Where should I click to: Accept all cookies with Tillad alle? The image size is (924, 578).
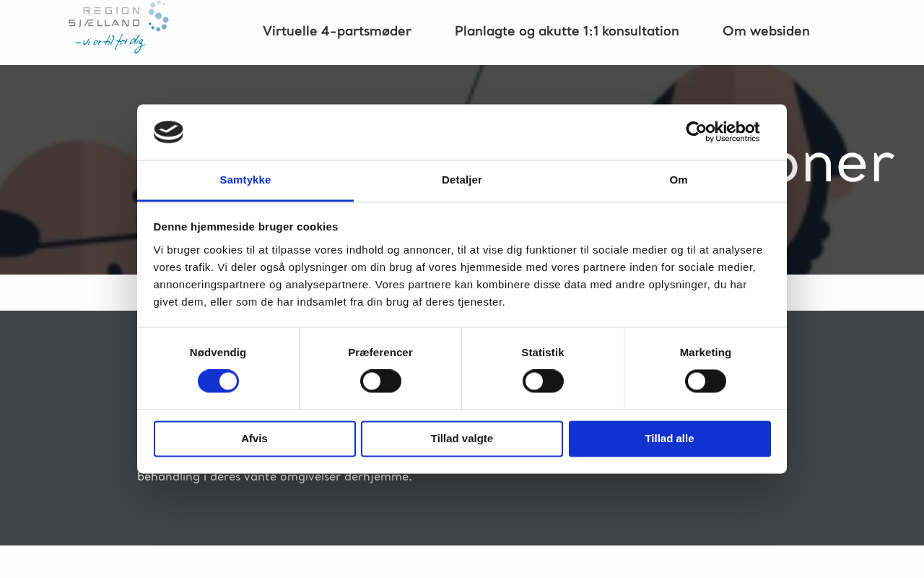click(x=670, y=439)
